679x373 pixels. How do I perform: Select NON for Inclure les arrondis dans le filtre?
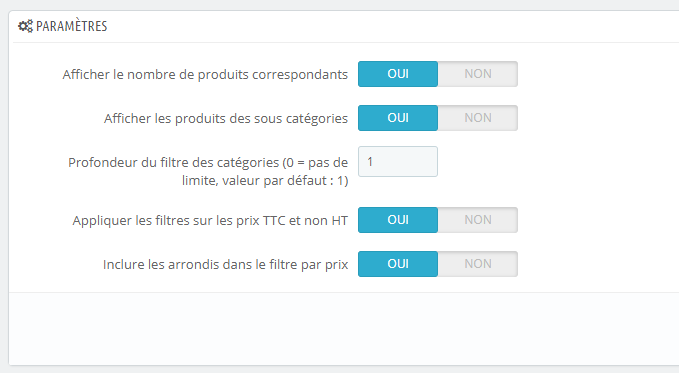478,264
